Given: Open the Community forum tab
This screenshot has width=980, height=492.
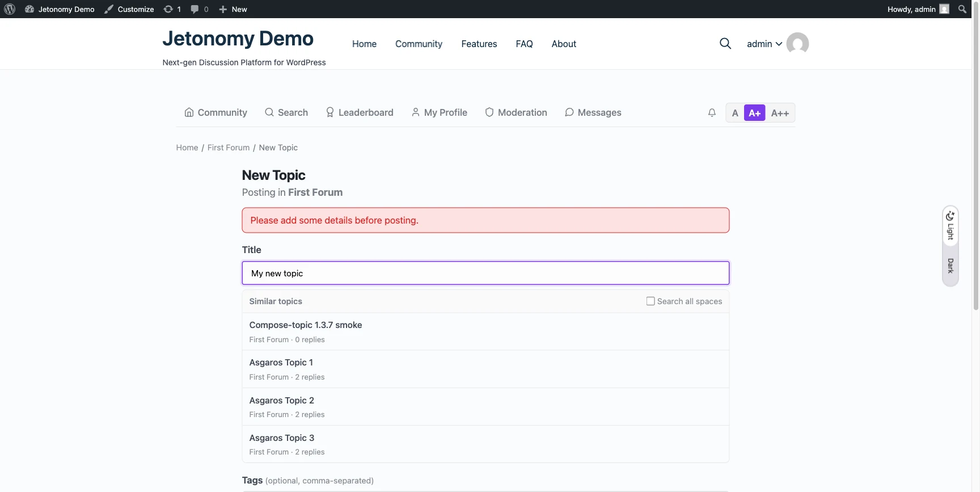Looking at the screenshot, I should tap(216, 112).
